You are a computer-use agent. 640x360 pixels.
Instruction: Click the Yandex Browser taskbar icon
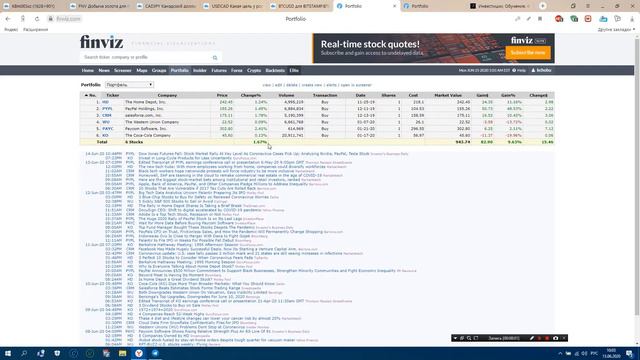click(139, 353)
